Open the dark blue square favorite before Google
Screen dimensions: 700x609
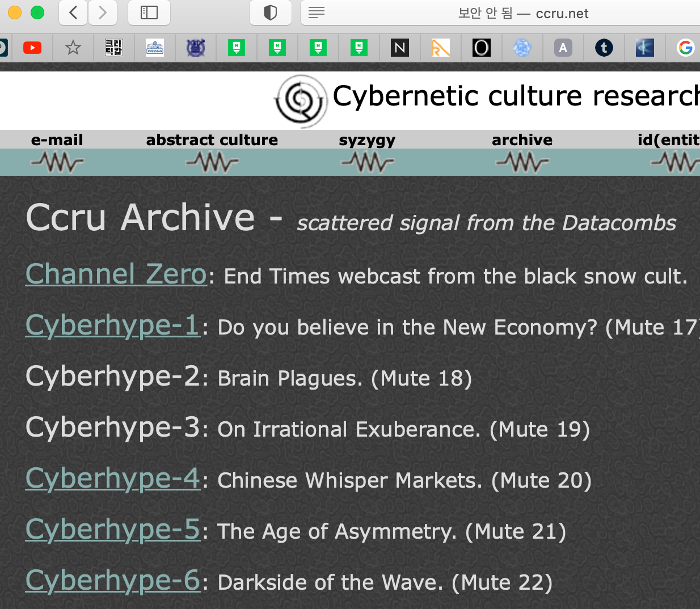coord(645,48)
